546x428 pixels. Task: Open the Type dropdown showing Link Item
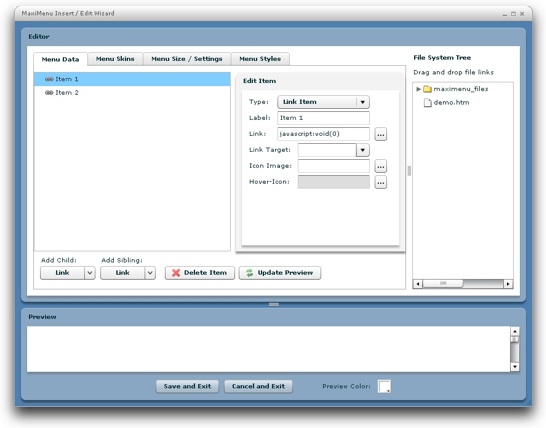coord(323,102)
